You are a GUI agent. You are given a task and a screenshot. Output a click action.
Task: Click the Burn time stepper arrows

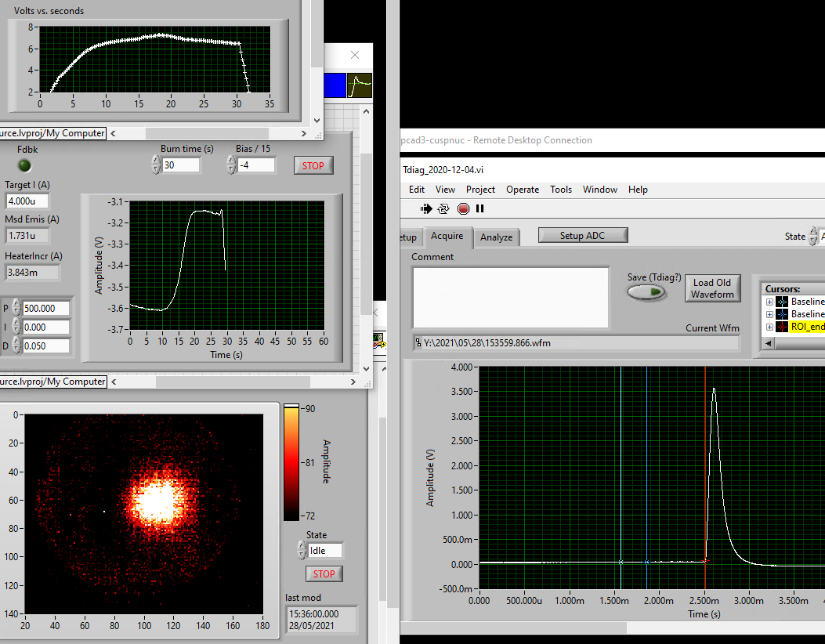tap(156, 165)
